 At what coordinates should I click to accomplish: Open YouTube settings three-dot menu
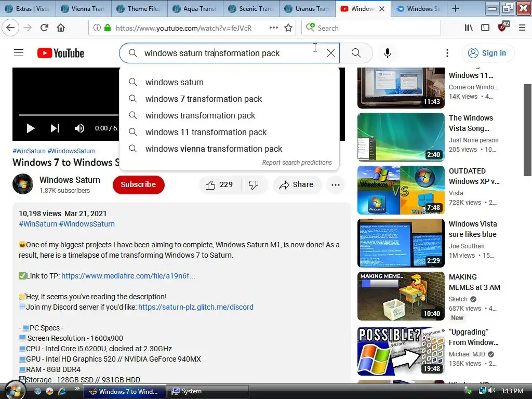click(447, 53)
